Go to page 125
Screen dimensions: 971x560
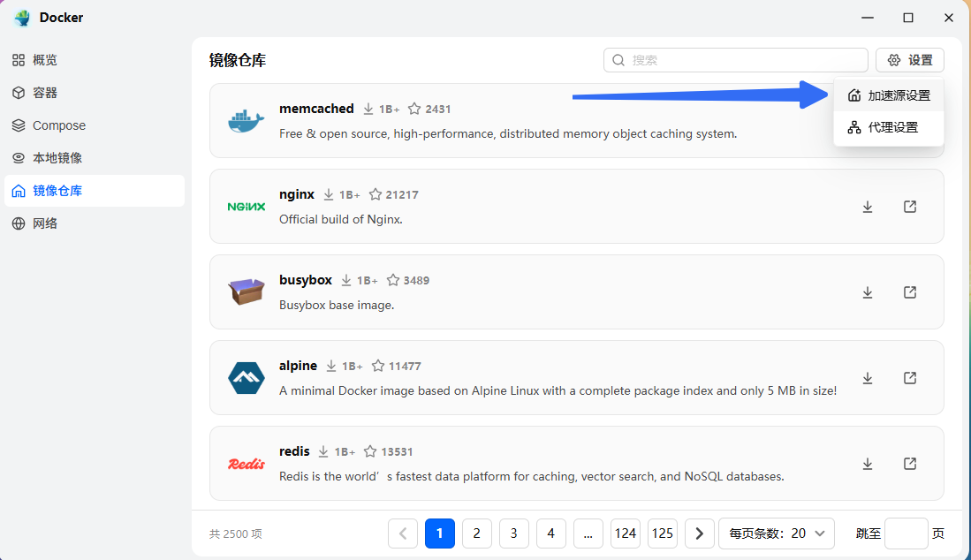[663, 534]
